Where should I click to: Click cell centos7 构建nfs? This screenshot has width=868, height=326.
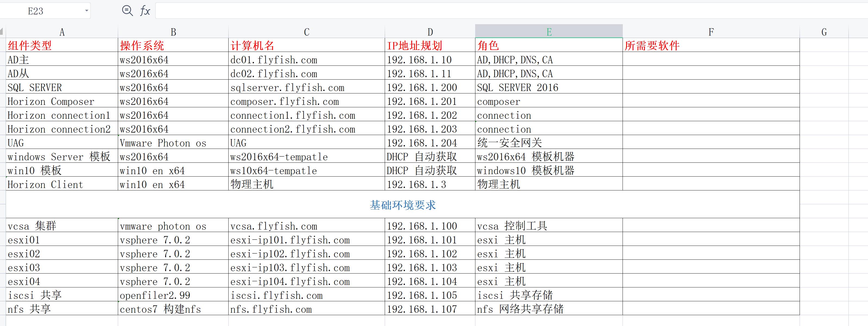pos(173,308)
